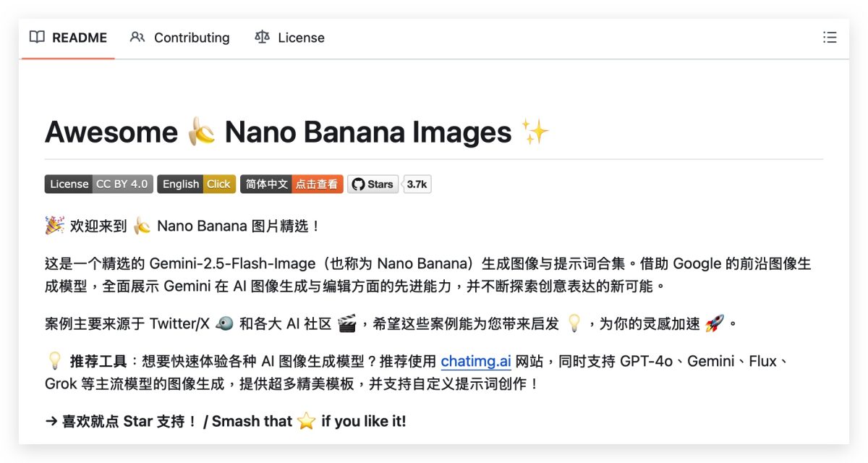Click the sparkles emoji in the heading
The width and height of the screenshot is (868, 463).
tap(535, 132)
